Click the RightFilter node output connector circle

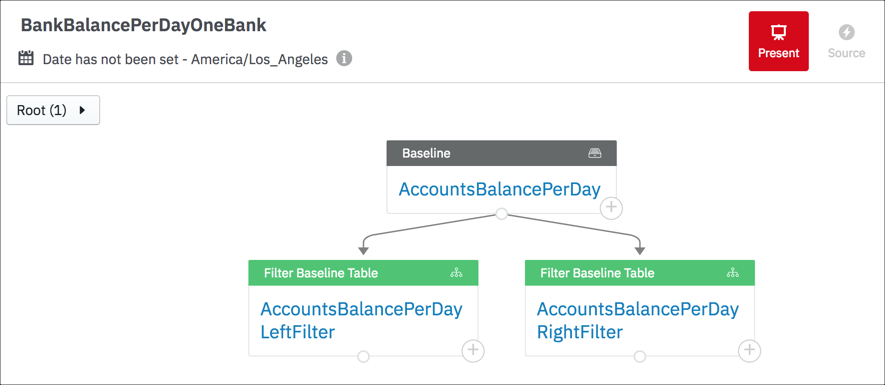tap(639, 356)
